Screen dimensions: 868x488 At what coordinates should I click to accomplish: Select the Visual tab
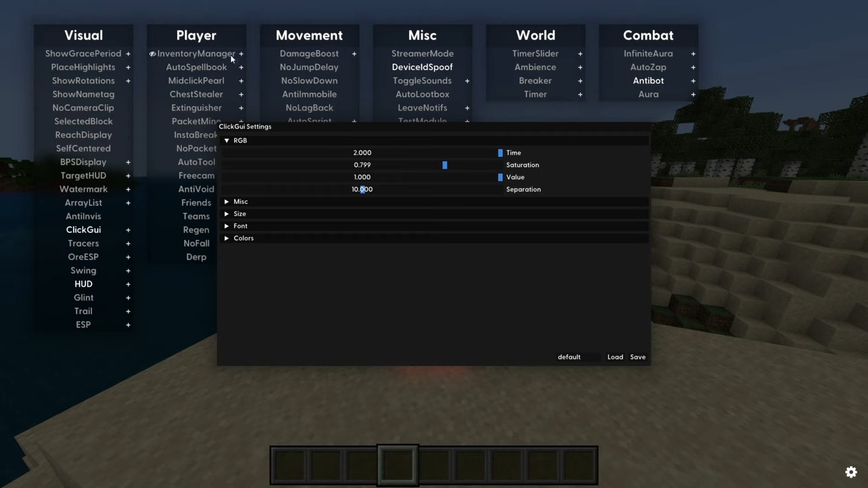pyautogui.click(x=84, y=34)
